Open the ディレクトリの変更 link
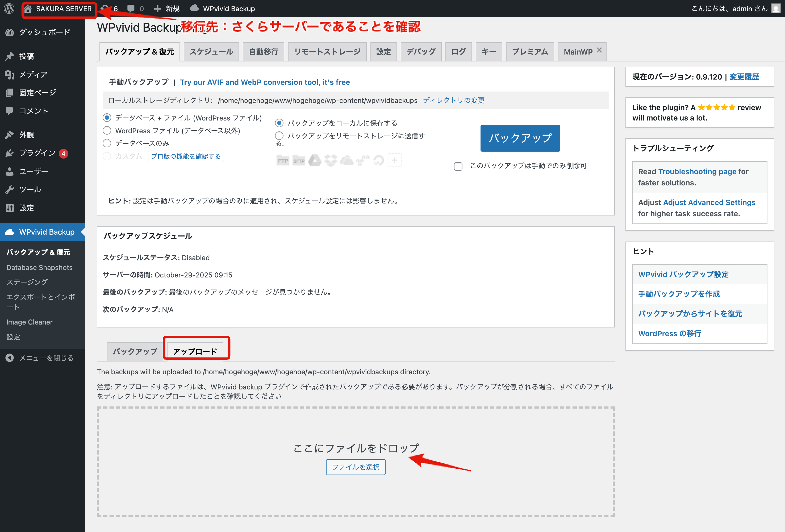785x532 pixels. click(453, 100)
